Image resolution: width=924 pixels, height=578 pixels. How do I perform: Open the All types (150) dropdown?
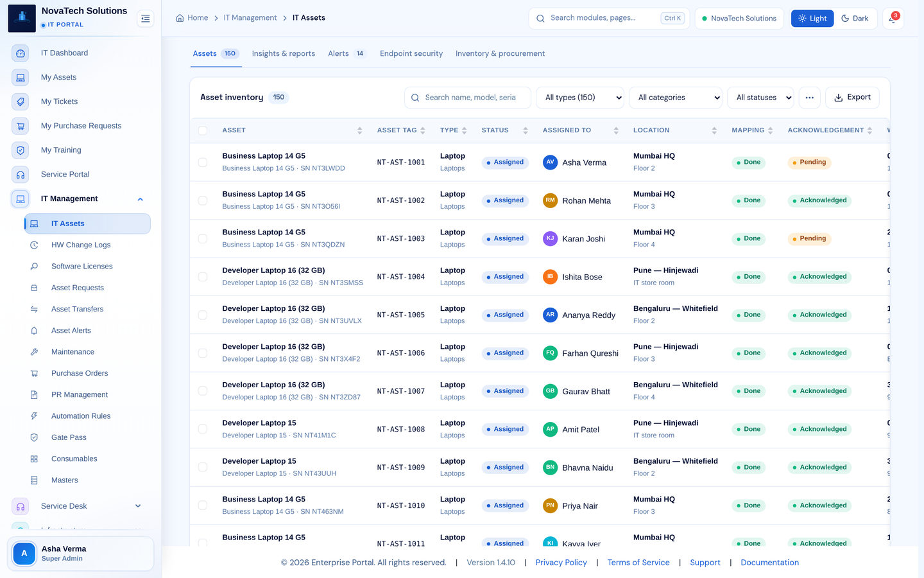pyautogui.click(x=580, y=98)
